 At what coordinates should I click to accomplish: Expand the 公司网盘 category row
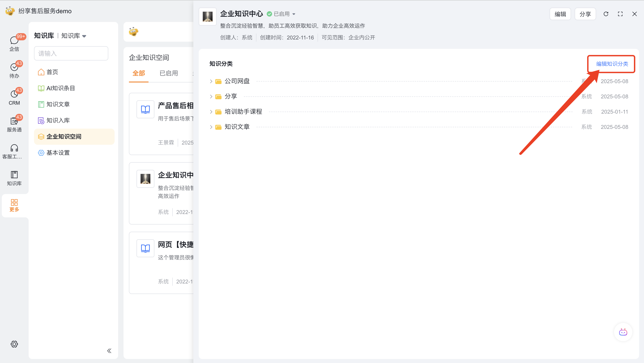click(211, 81)
